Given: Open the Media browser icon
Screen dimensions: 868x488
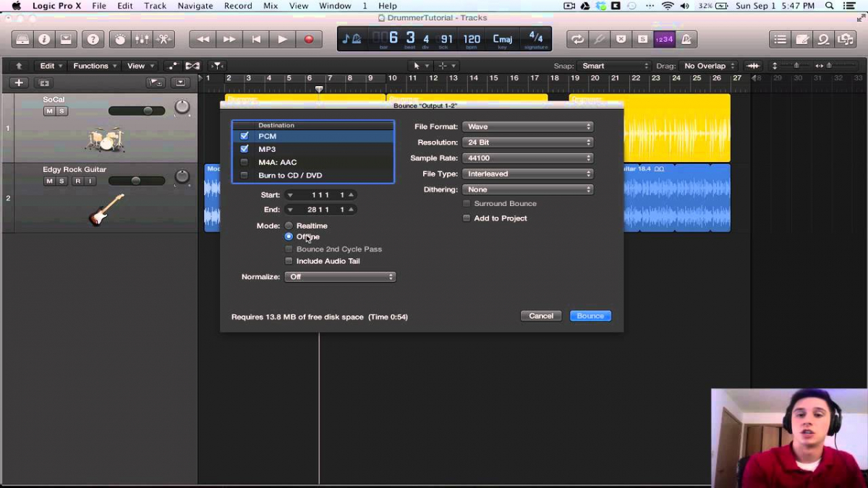Looking at the screenshot, I should pos(845,39).
